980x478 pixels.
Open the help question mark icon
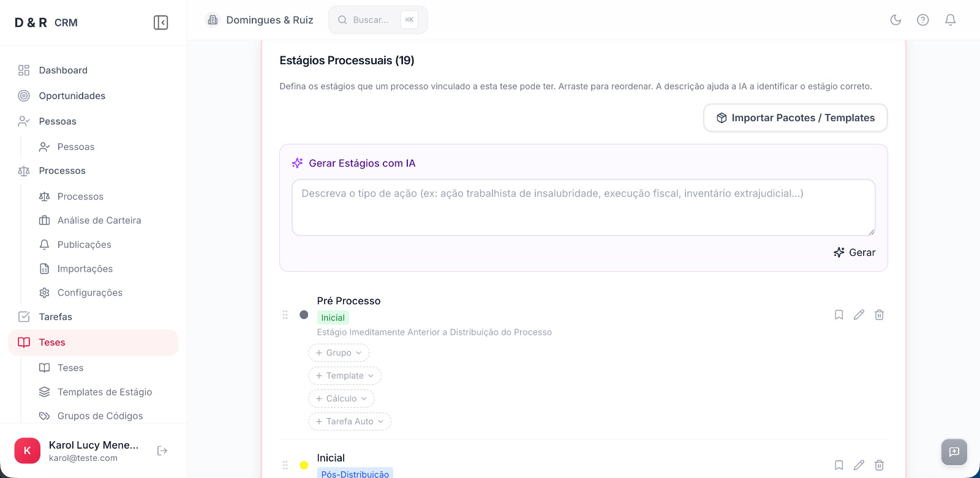tap(923, 20)
